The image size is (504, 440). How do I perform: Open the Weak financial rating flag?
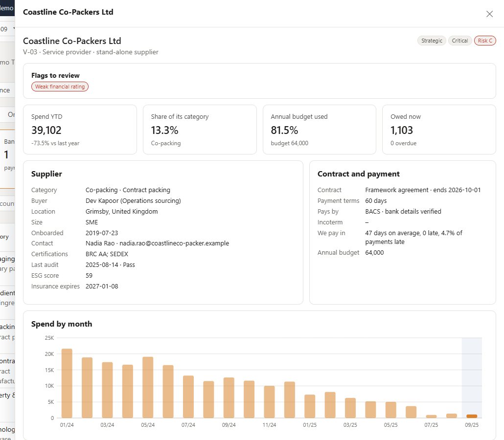[x=60, y=87]
